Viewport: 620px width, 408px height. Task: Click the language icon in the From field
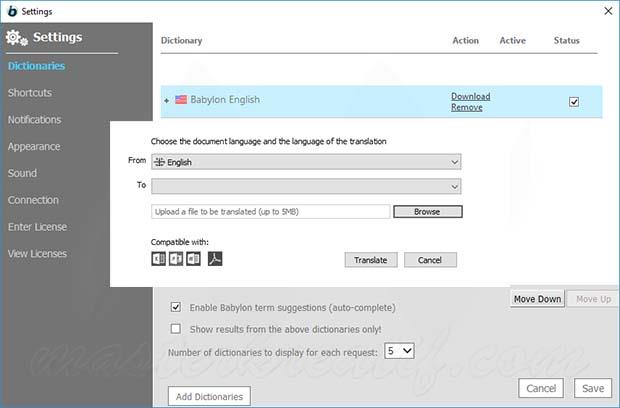(159, 162)
